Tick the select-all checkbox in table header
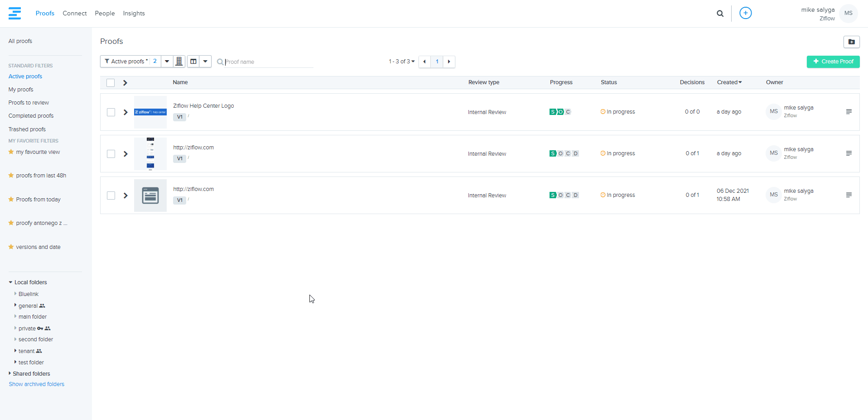The height and width of the screenshot is (420, 868). (x=111, y=83)
